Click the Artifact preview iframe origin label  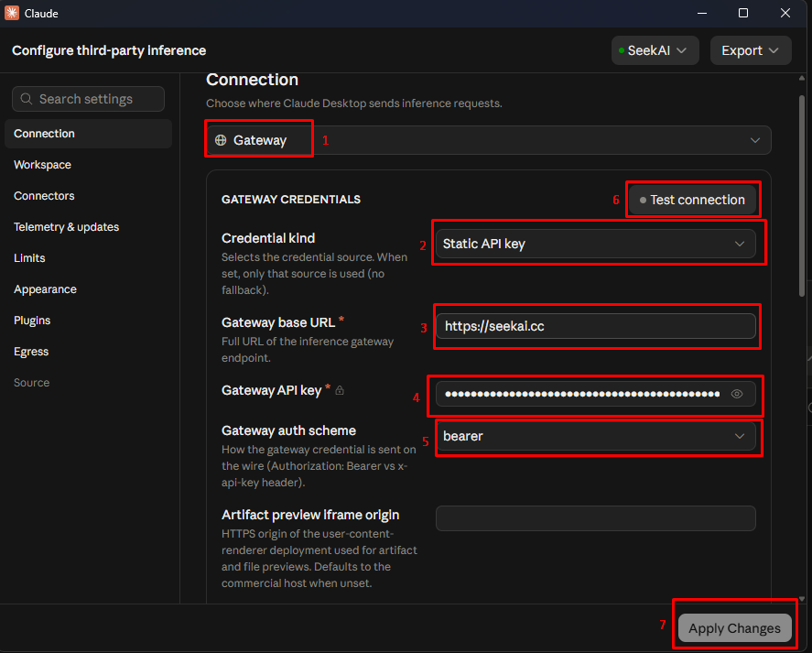click(x=310, y=515)
